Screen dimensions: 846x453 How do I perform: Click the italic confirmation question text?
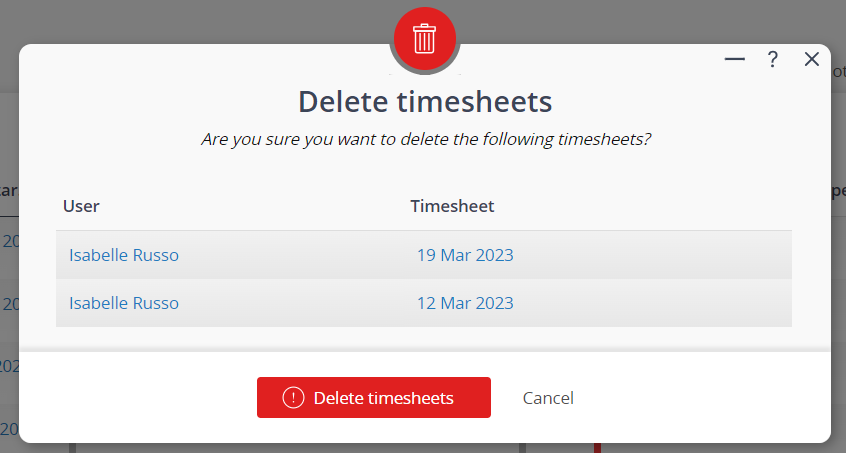click(x=426, y=139)
